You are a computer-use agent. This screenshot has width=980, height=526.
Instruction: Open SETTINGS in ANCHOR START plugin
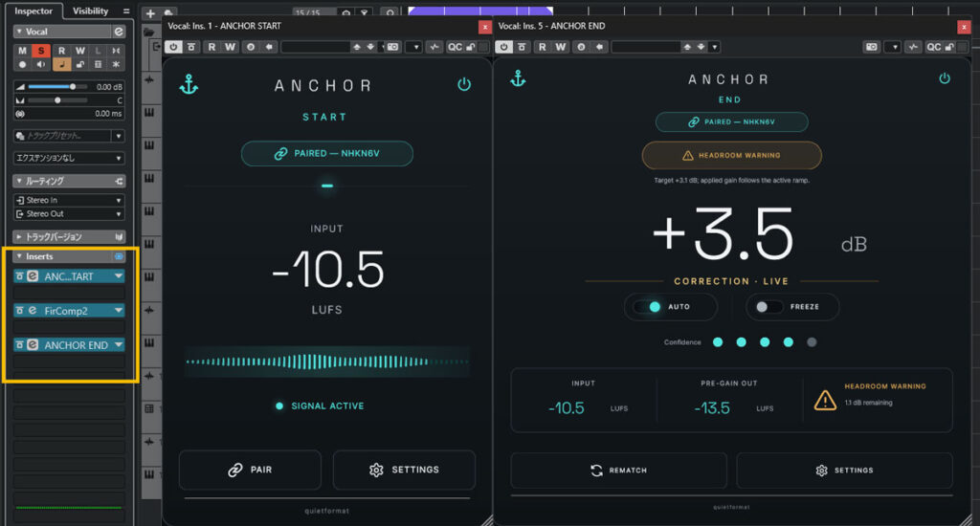tap(405, 470)
